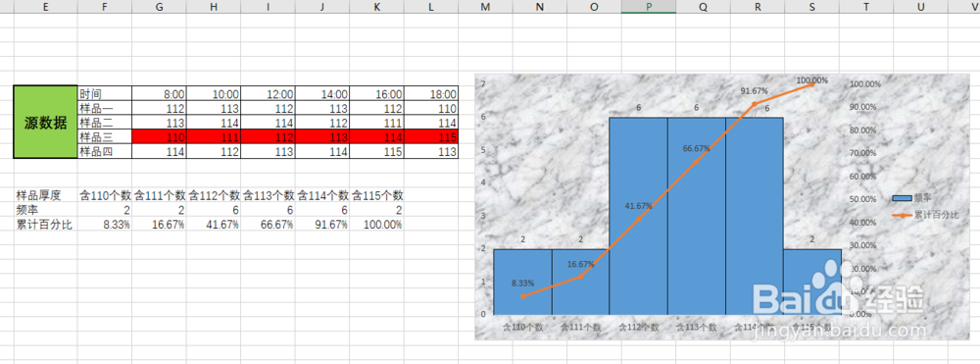Select highlighted column header P
This screenshot has width=980, height=364.
649,6
